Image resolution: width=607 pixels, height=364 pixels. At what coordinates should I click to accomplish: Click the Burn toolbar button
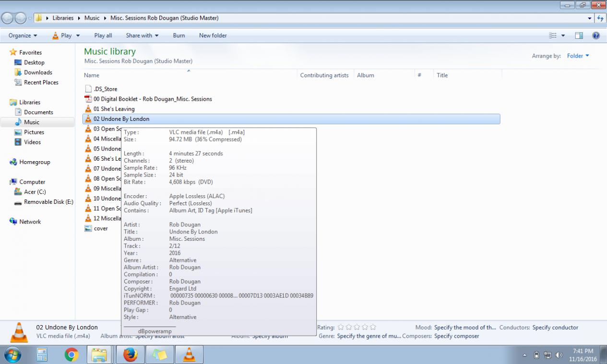point(179,35)
